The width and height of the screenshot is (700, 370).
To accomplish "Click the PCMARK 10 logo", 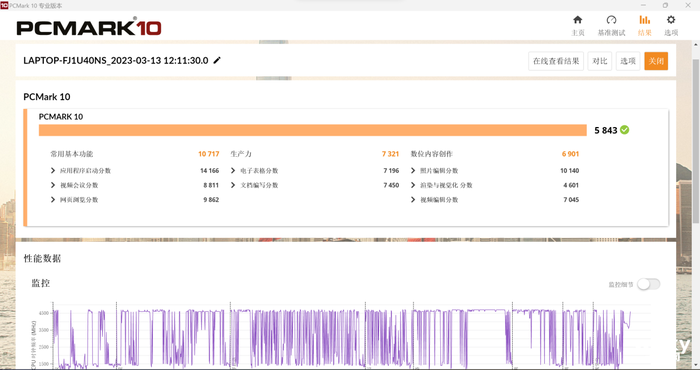I will click(89, 27).
